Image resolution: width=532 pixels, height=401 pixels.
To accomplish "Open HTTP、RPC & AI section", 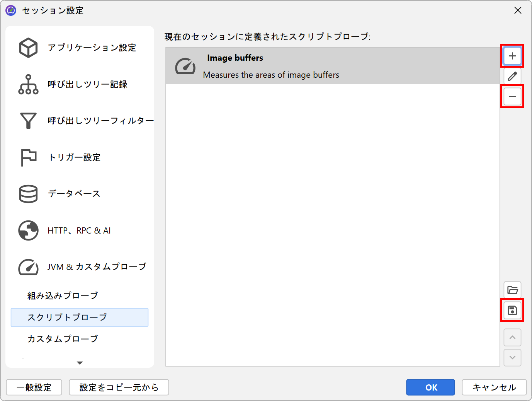I will click(80, 230).
